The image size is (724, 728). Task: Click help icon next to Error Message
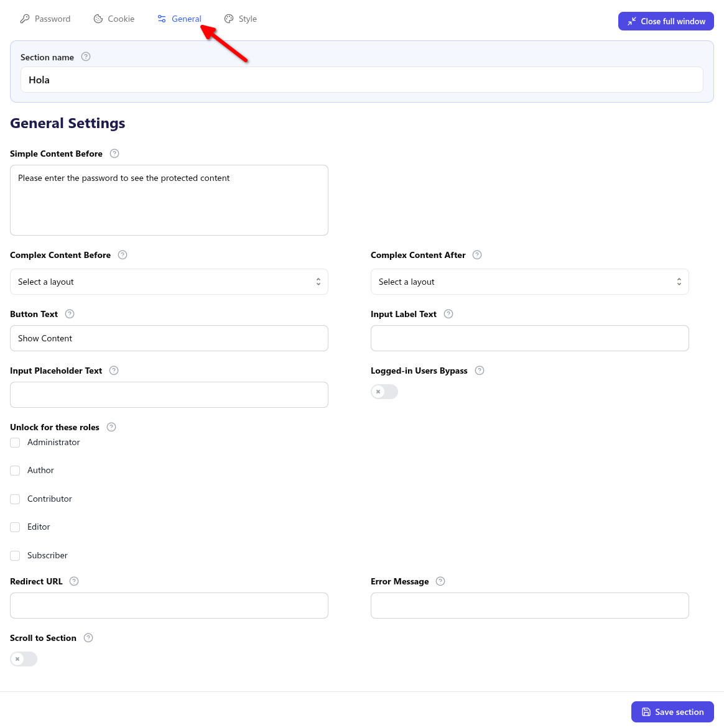point(440,581)
